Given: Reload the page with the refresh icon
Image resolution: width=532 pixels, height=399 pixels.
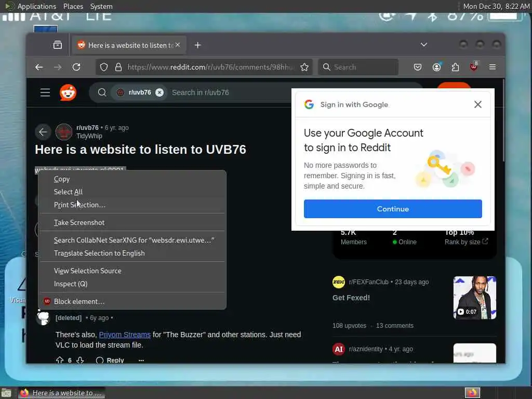Looking at the screenshot, I should pyautogui.click(x=76, y=67).
